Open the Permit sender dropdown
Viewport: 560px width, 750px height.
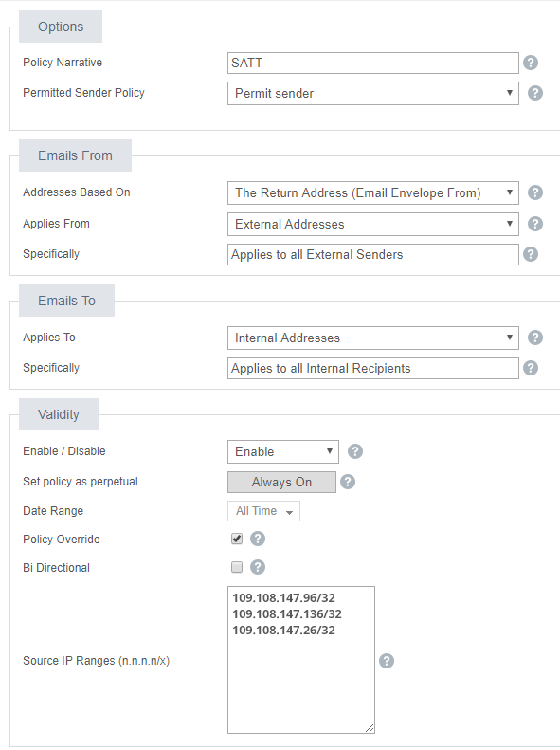point(373,93)
